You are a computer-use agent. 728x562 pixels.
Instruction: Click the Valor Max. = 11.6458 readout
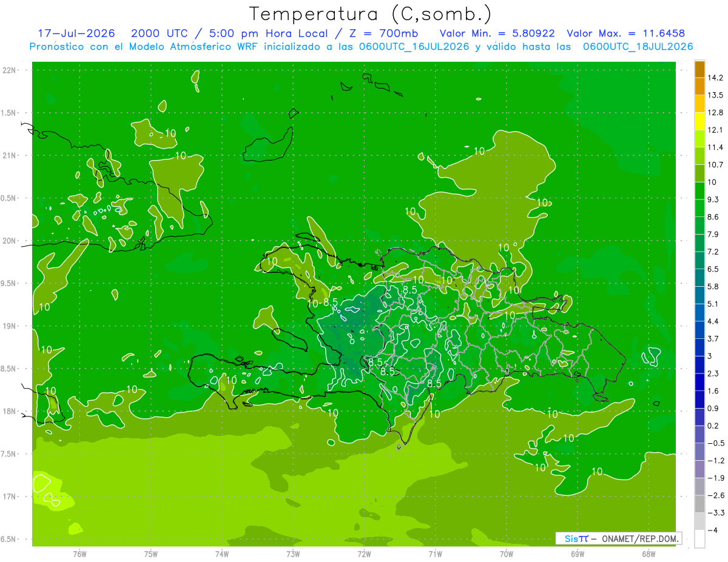[625, 33]
